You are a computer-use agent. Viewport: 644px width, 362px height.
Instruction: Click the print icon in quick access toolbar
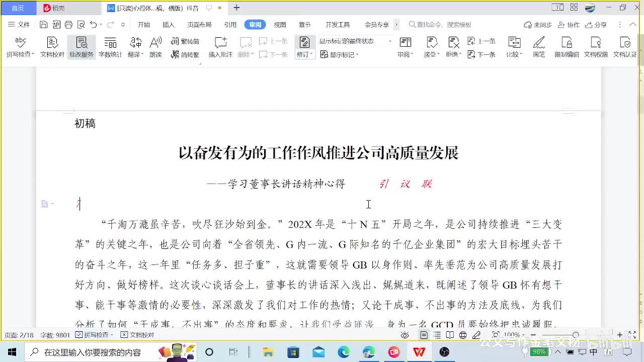coord(68,25)
